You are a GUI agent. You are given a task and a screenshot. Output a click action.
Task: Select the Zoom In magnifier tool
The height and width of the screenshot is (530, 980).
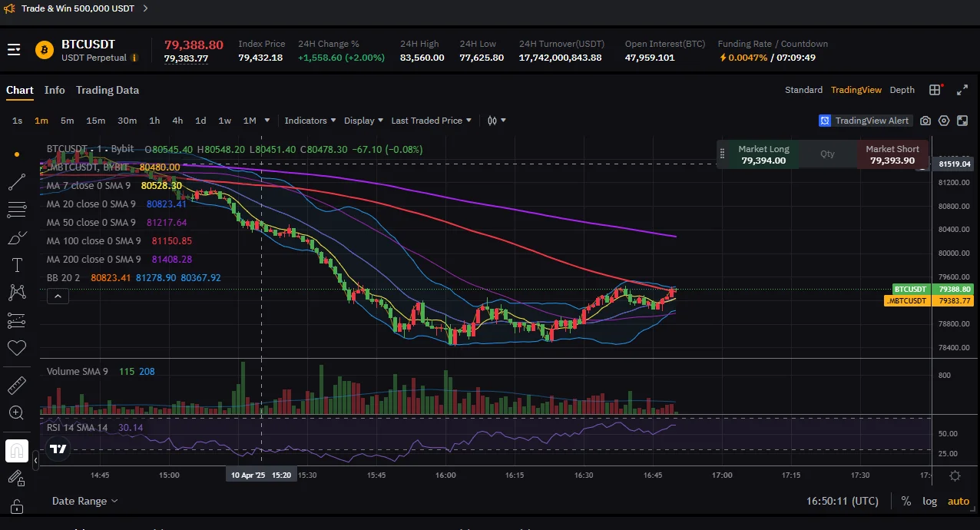coord(17,413)
